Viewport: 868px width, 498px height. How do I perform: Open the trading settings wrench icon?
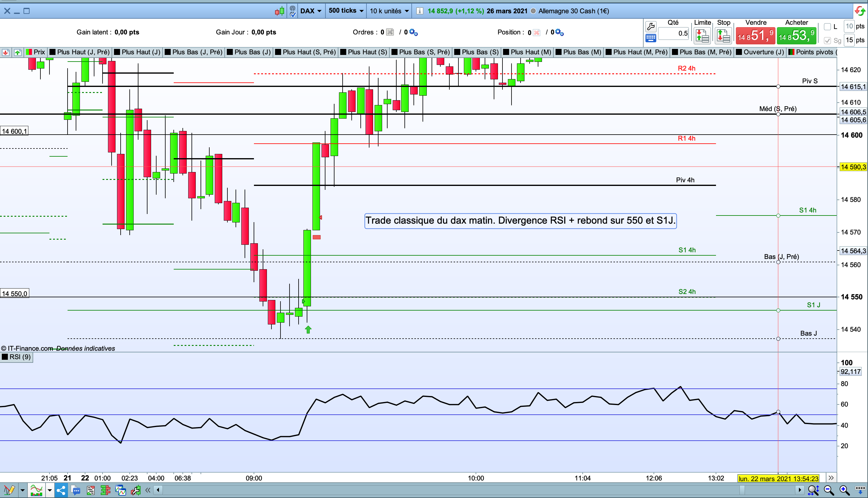[651, 26]
